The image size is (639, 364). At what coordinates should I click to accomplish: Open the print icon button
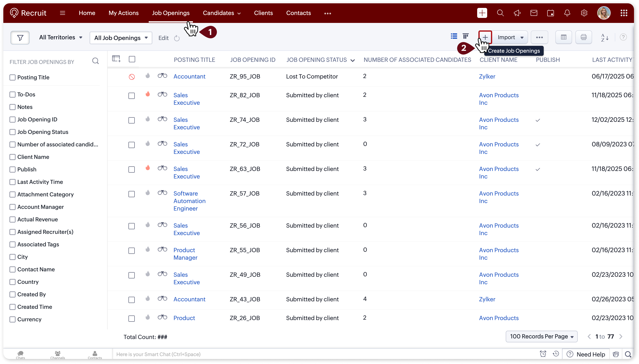pyautogui.click(x=584, y=37)
